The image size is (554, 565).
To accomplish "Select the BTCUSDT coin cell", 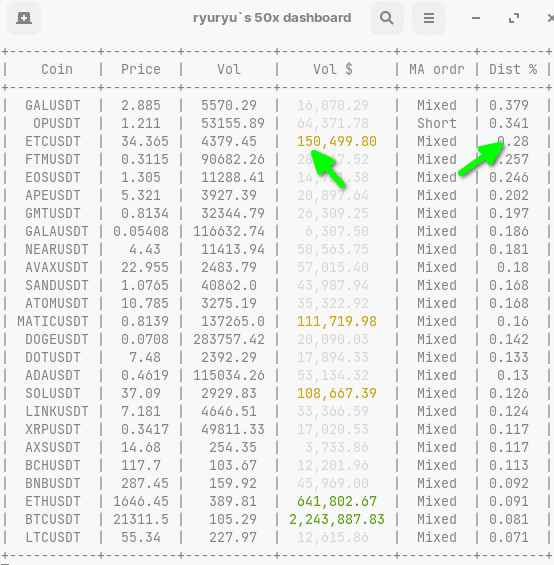I will click(x=53, y=520).
